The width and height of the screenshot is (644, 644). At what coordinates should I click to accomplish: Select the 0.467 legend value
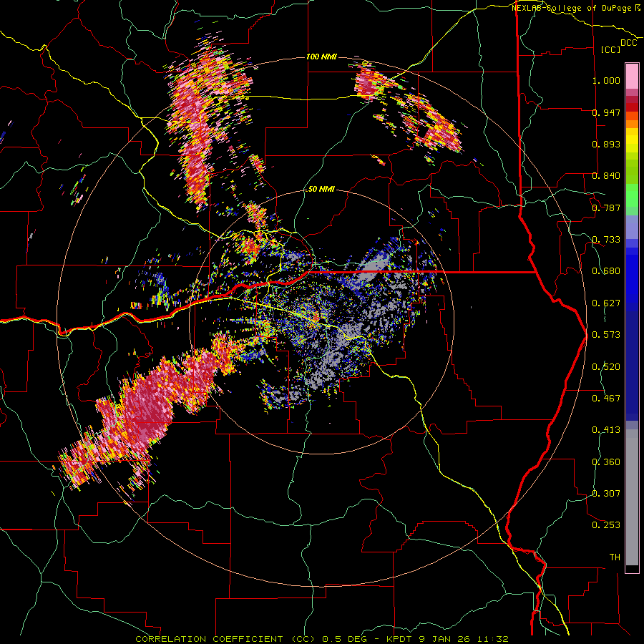(x=606, y=399)
